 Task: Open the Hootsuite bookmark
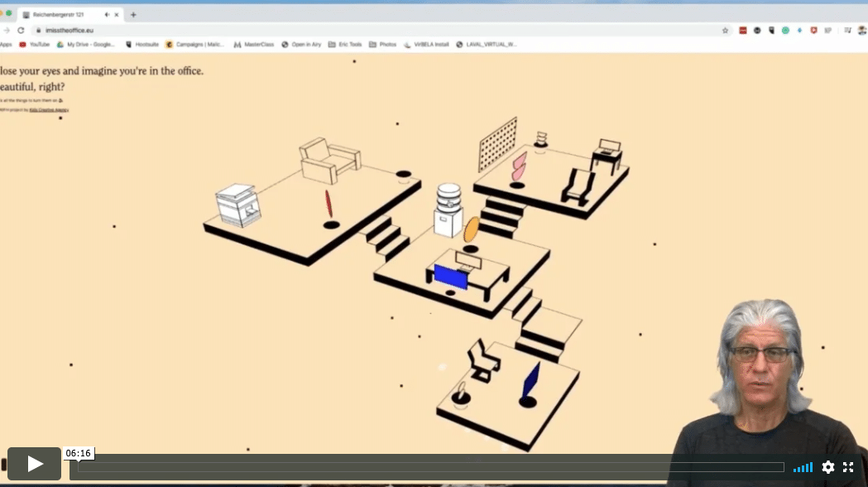click(142, 45)
